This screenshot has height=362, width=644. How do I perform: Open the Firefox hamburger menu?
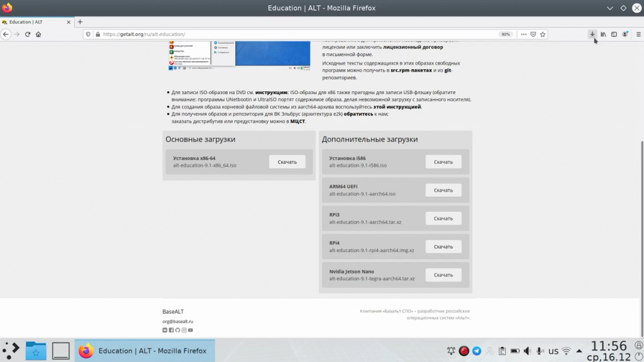(638, 35)
